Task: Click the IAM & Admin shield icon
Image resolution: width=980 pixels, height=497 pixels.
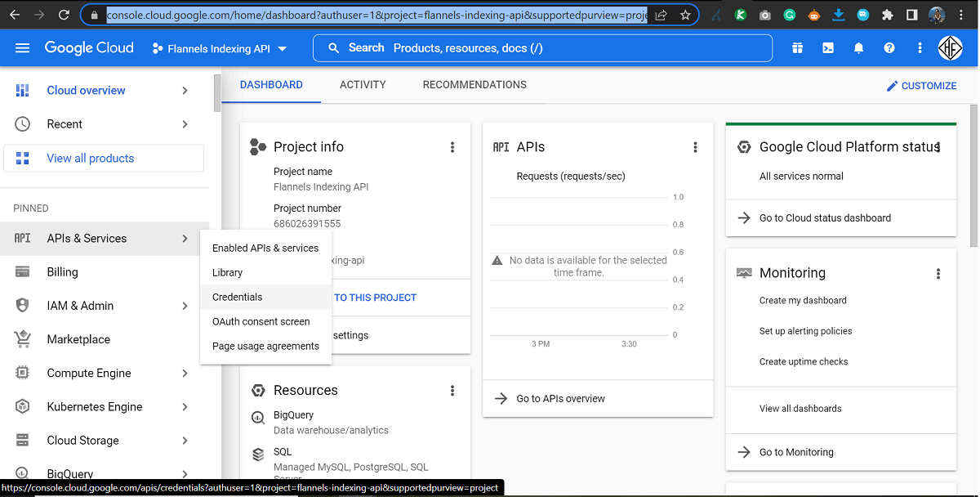Action: 23,306
